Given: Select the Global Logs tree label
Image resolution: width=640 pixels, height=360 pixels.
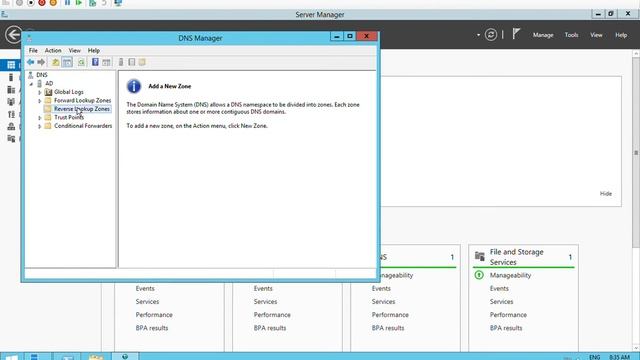Looking at the screenshot, I should 69,92.
